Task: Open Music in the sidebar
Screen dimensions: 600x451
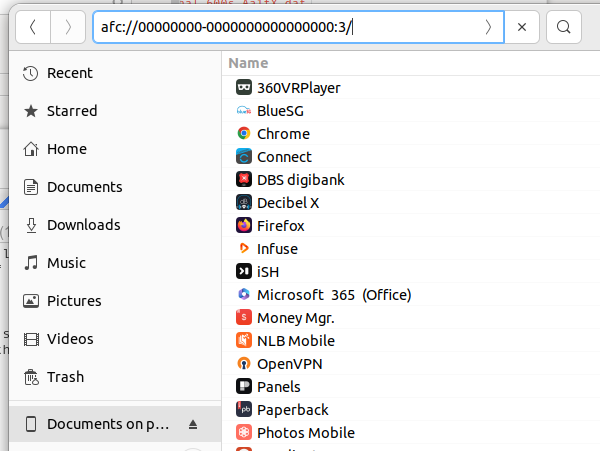Action: click(x=115, y=263)
